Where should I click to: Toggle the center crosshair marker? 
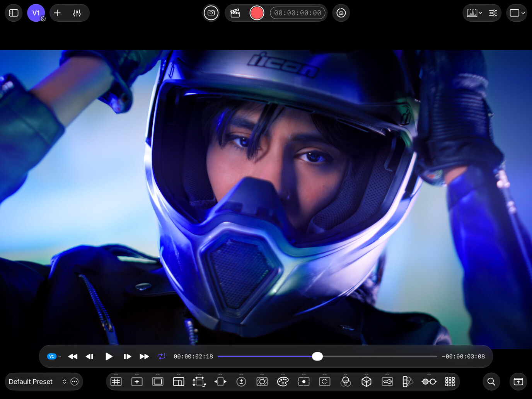click(x=137, y=382)
